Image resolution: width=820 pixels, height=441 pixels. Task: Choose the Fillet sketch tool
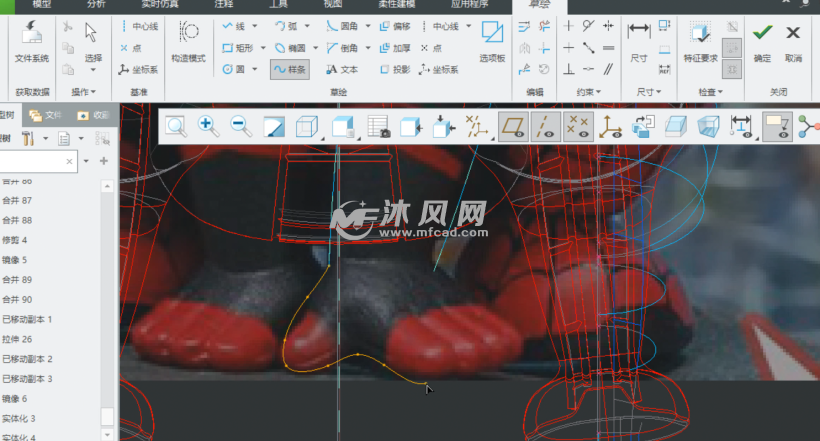[342, 26]
